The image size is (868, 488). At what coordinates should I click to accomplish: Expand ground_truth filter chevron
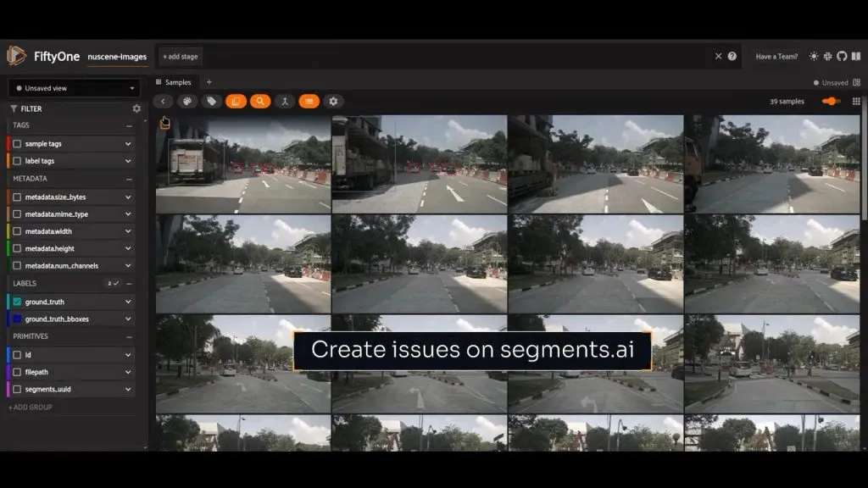click(128, 302)
